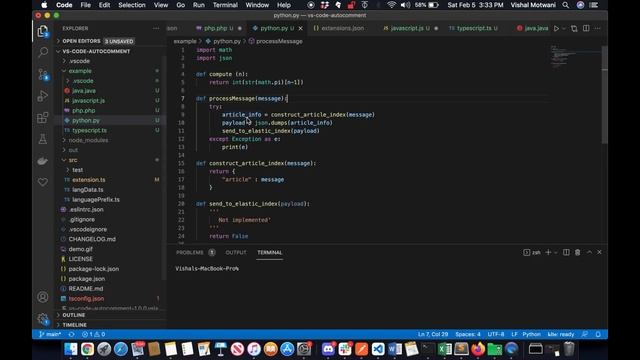
Task: Open Discord from the Dock
Action: pos(328,349)
